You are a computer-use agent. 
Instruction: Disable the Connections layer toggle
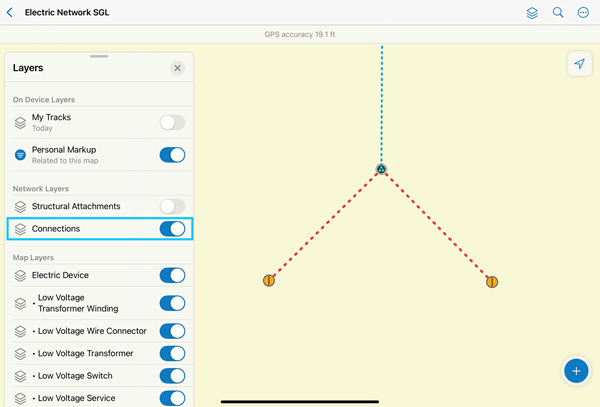172,229
